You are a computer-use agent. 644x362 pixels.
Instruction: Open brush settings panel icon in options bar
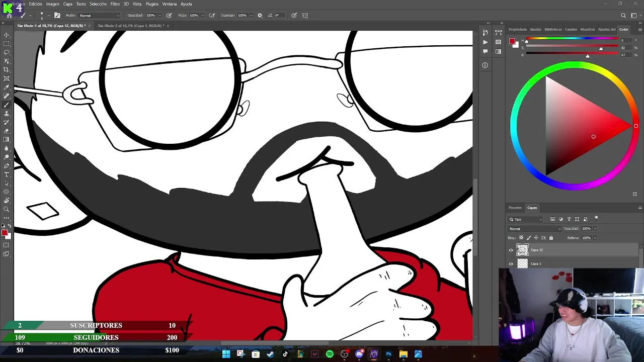tap(57, 16)
